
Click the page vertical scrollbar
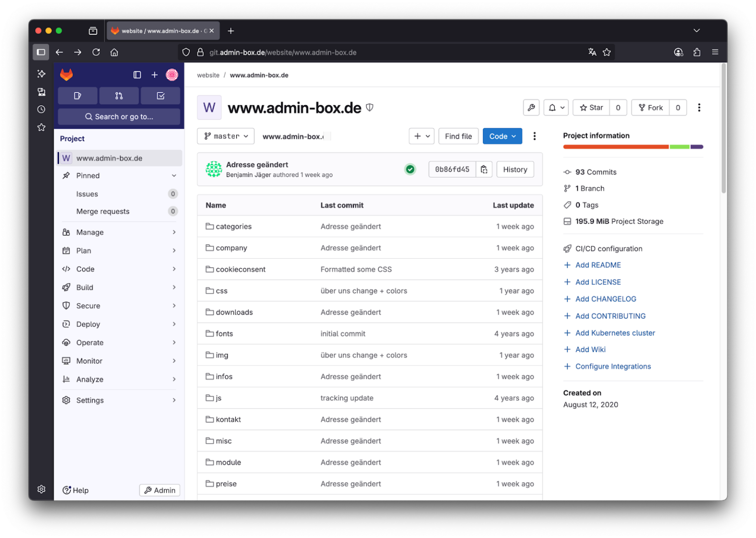click(724, 128)
